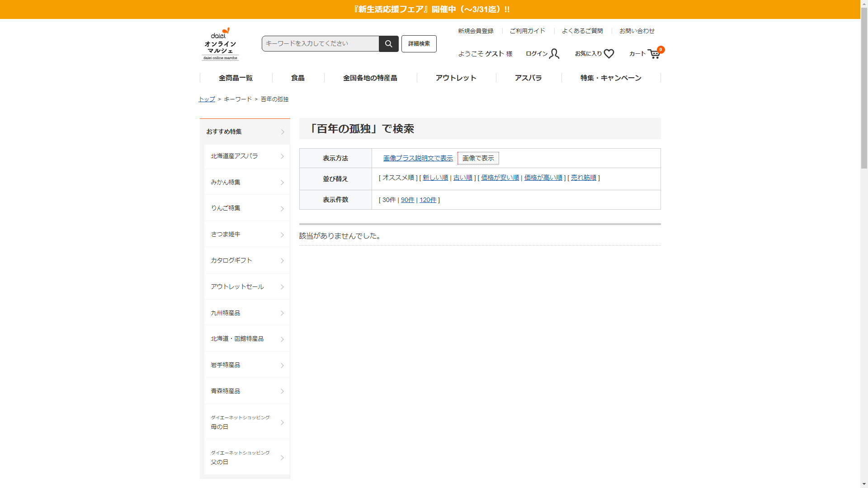Open the cart icon
This screenshot has height=488, width=868.
coord(653,54)
